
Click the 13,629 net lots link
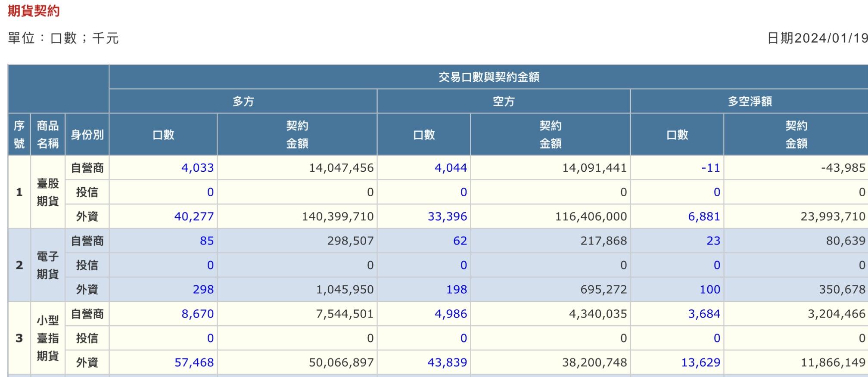point(700,363)
